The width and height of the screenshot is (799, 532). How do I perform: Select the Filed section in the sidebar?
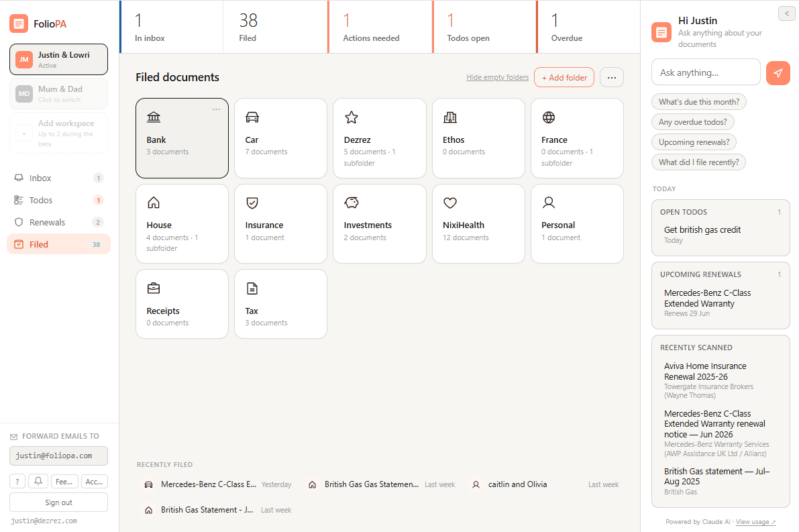point(58,245)
